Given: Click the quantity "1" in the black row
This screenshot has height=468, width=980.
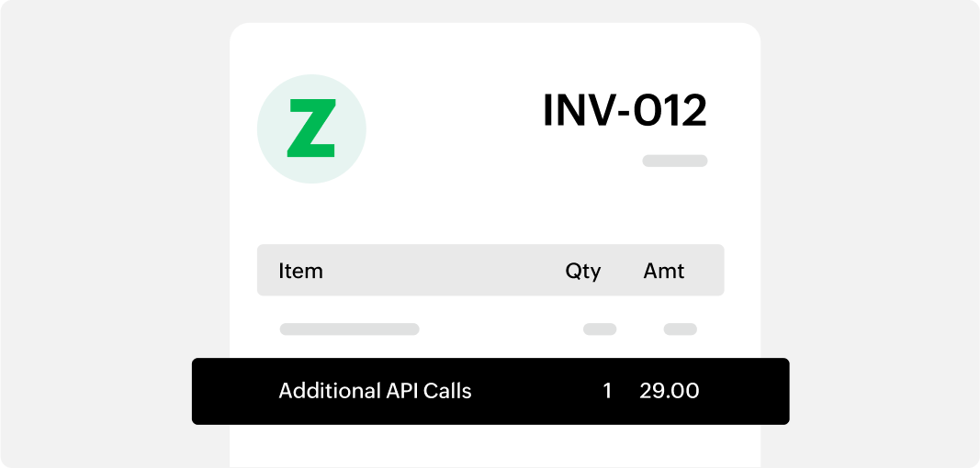Looking at the screenshot, I should [x=607, y=391].
